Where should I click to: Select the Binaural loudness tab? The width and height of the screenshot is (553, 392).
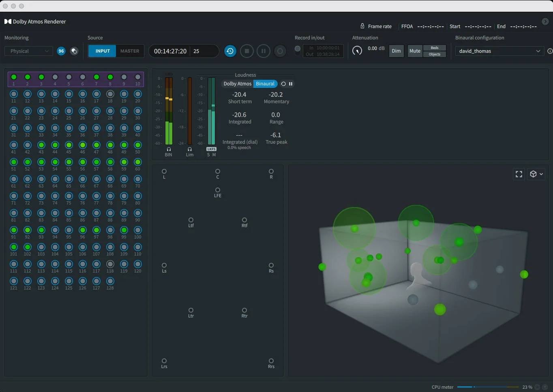(x=265, y=84)
